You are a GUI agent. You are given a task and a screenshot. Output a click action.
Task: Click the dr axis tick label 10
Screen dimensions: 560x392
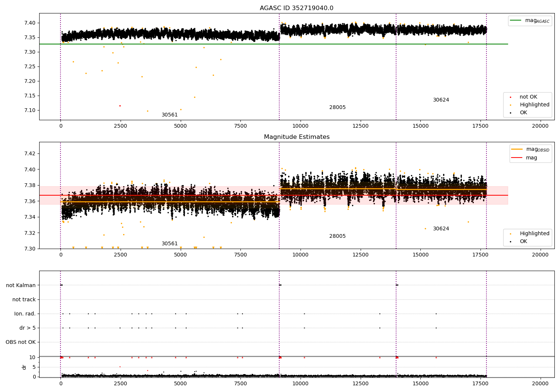tap(32, 358)
